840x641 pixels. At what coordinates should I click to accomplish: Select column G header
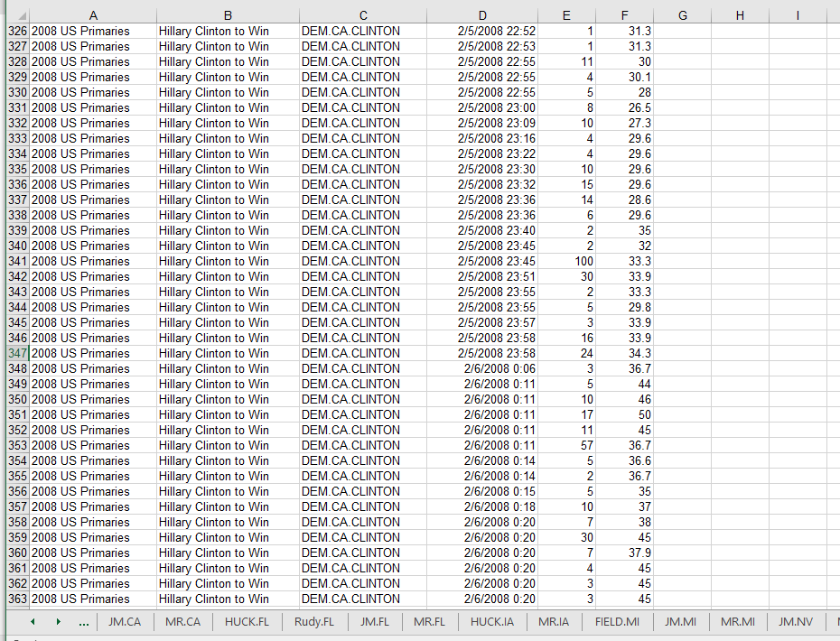point(682,15)
